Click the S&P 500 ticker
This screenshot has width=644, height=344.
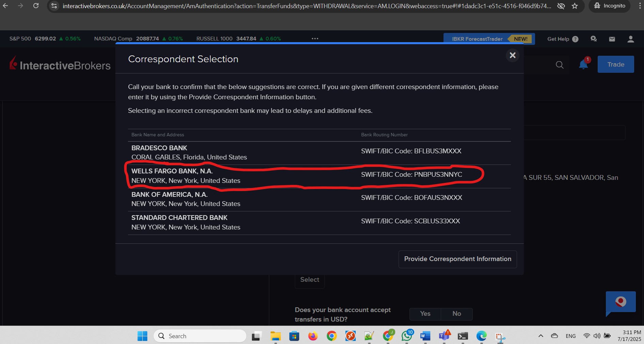click(45, 38)
